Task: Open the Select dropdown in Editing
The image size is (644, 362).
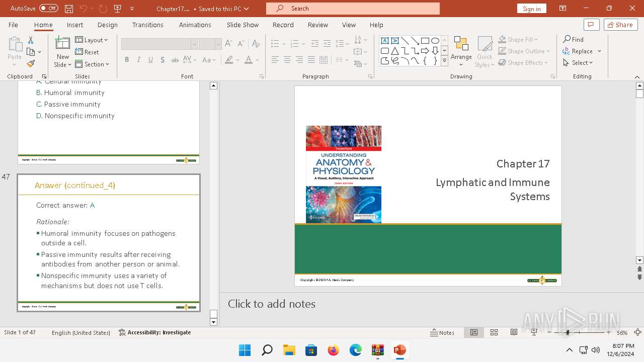Action: [578, 62]
